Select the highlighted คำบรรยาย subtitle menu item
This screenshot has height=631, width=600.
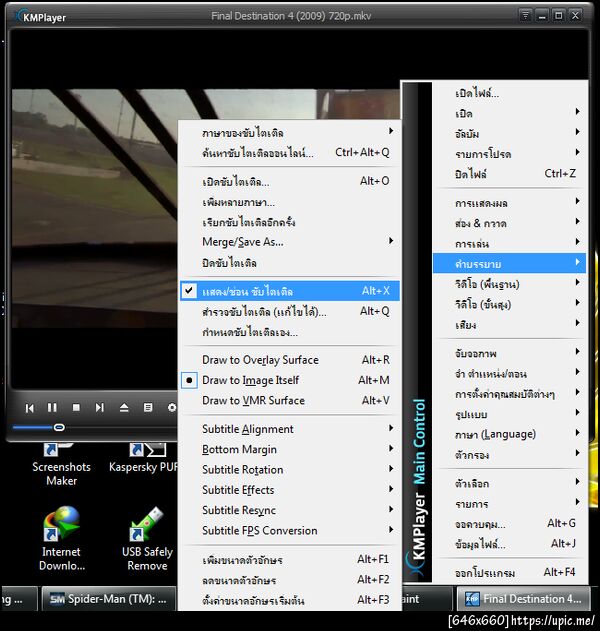point(509,264)
